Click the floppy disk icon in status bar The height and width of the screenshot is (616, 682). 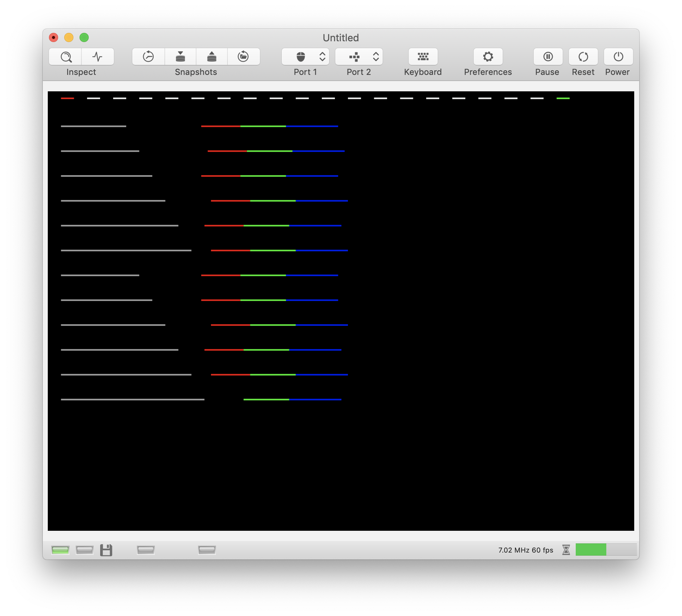coord(106,550)
